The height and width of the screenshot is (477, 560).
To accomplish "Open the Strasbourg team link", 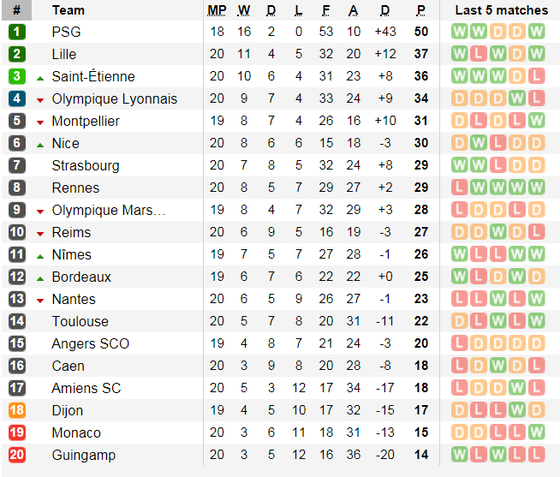I will (86, 166).
